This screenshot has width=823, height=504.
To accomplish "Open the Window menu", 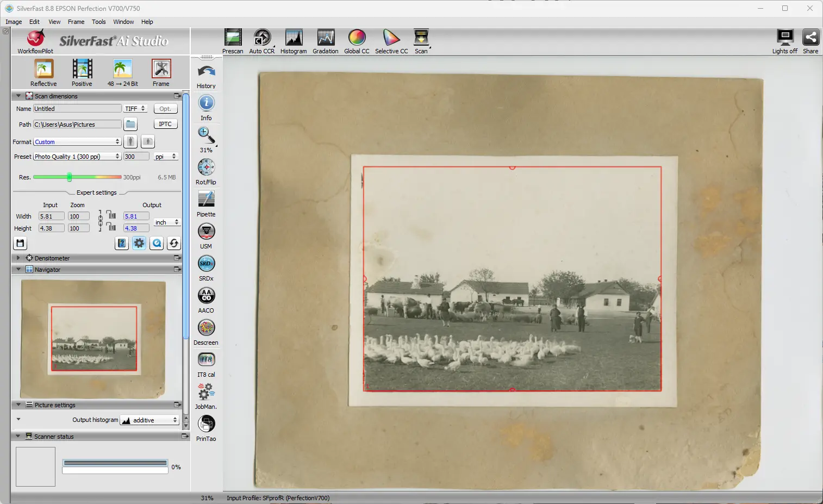I will click(123, 22).
